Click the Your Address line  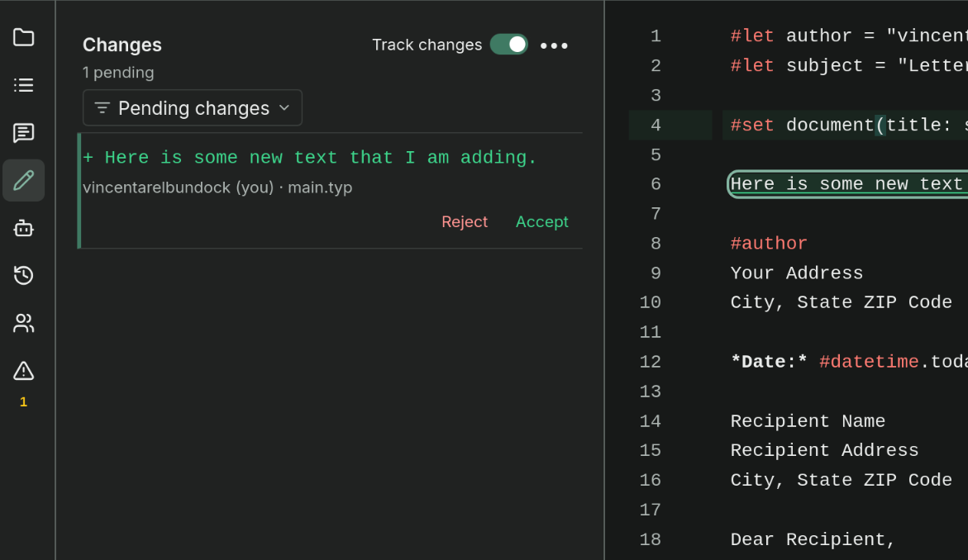tap(796, 273)
